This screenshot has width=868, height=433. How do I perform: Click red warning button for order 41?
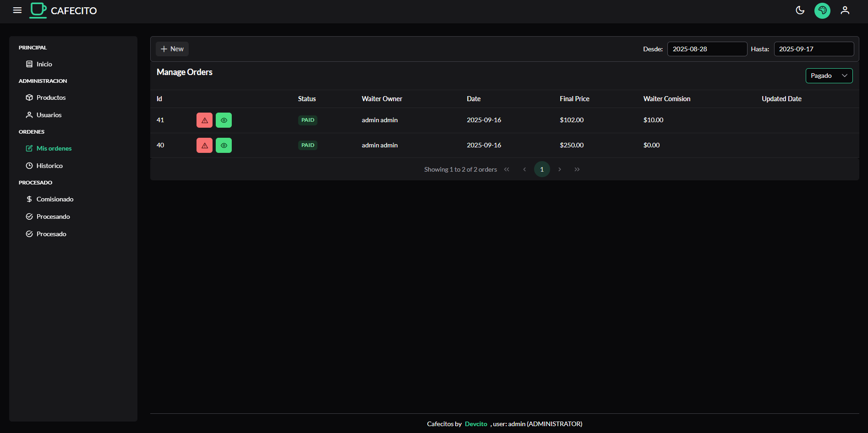pos(204,120)
